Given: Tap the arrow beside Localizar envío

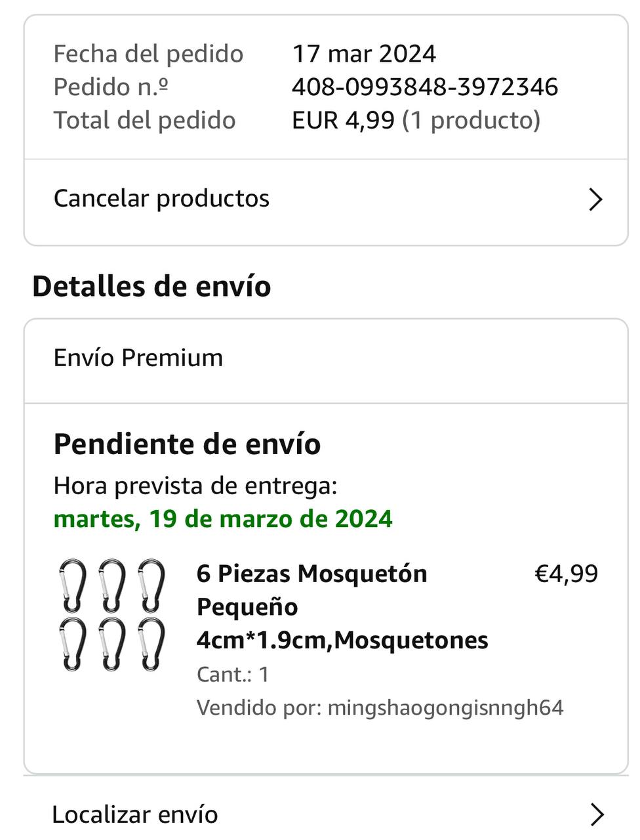Looking at the screenshot, I should click(x=597, y=814).
